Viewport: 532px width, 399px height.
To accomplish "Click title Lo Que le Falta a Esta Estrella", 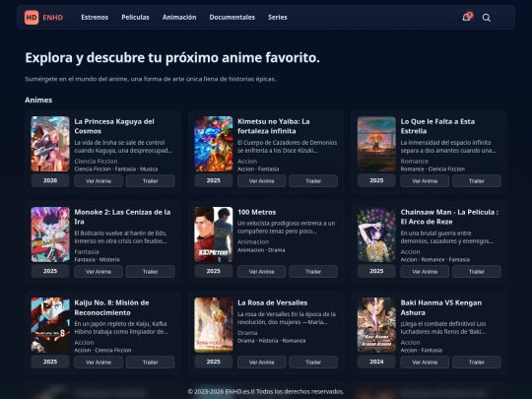I will [437, 126].
